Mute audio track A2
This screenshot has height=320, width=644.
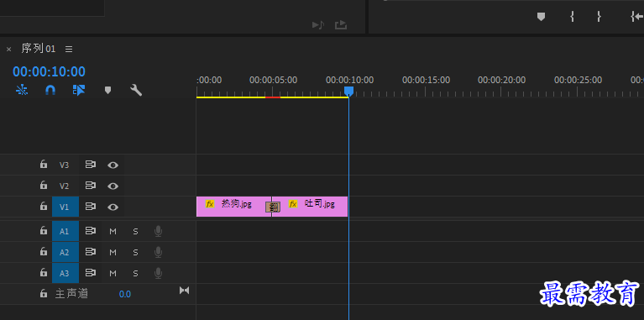pyautogui.click(x=113, y=252)
